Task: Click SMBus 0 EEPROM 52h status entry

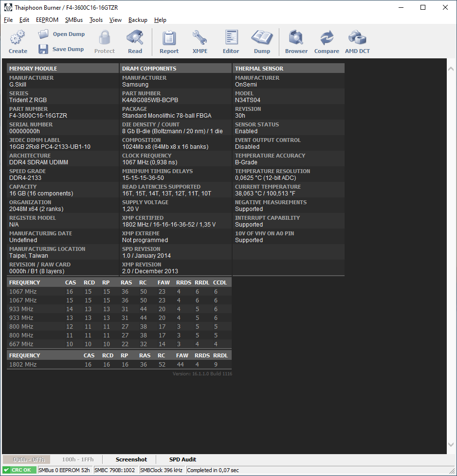Action: (64, 470)
